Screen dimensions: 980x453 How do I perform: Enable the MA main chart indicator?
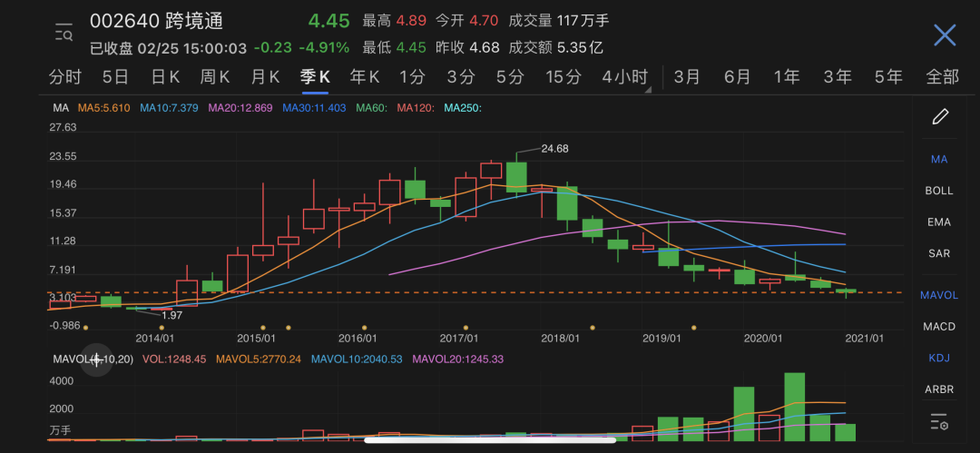939,159
